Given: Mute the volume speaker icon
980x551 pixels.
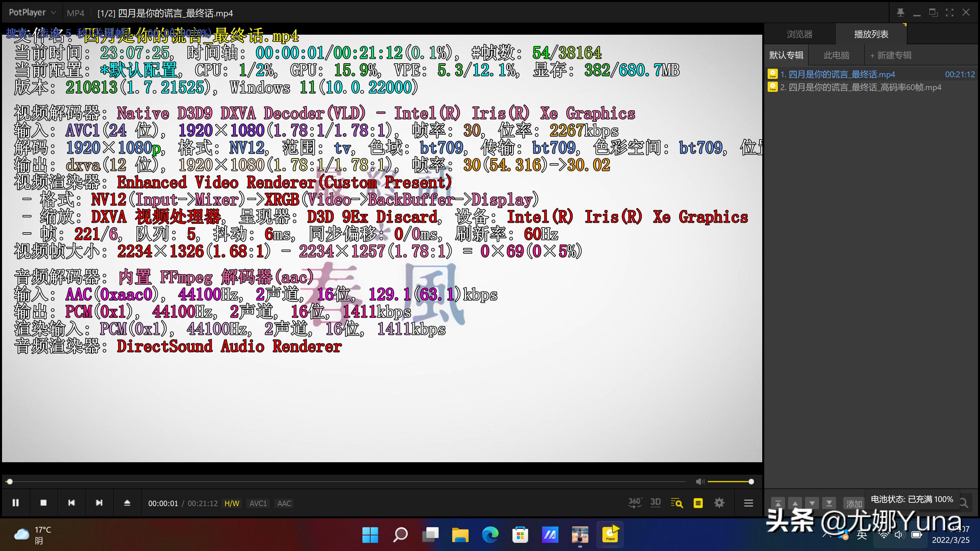Looking at the screenshot, I should point(700,482).
